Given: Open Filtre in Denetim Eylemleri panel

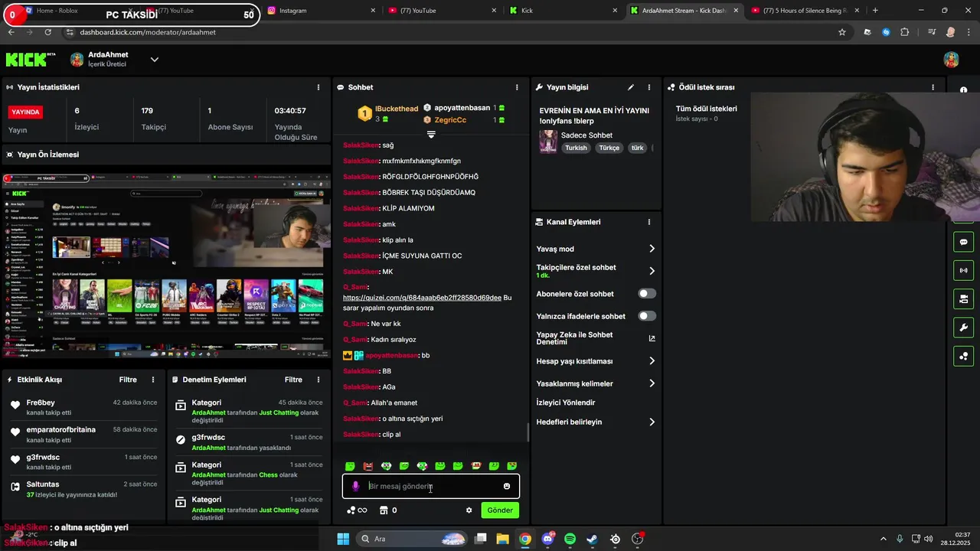Looking at the screenshot, I should tap(293, 380).
